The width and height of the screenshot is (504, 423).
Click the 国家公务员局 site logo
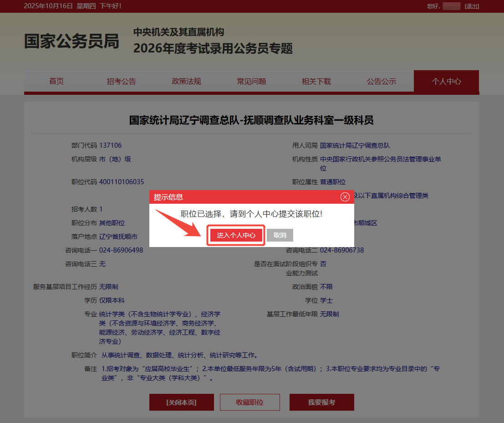(71, 41)
